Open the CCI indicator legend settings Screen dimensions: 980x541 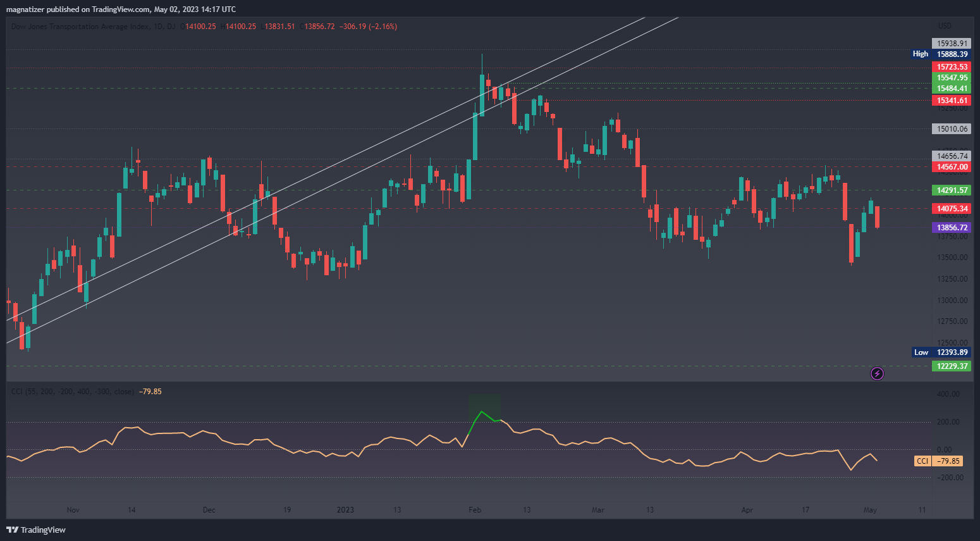coord(72,392)
